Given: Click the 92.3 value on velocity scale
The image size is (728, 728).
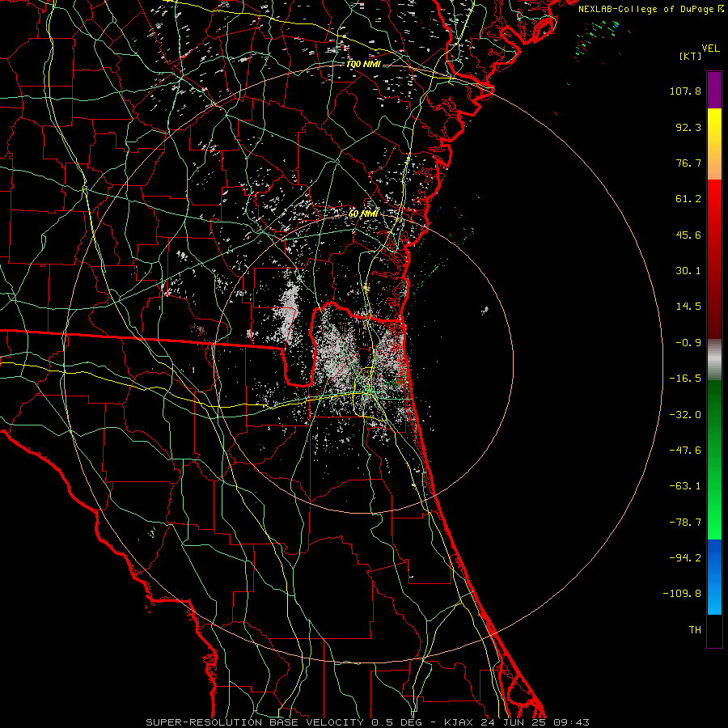Looking at the screenshot, I should pyautogui.click(x=688, y=127).
